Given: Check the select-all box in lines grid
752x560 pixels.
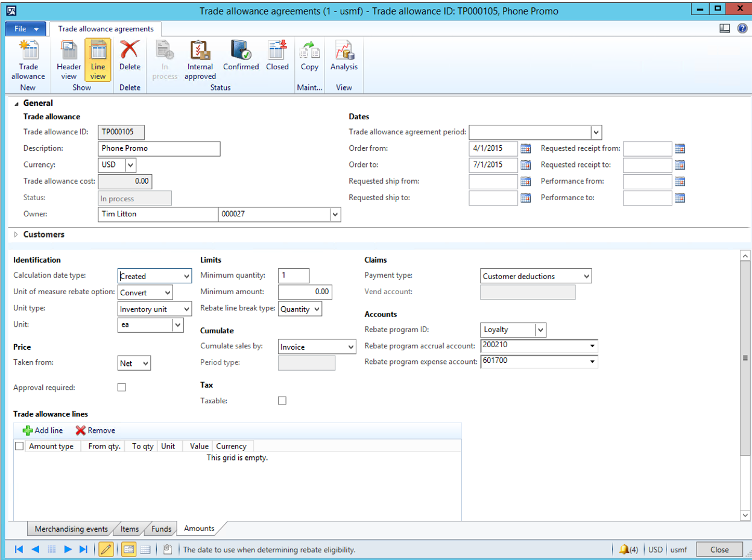Looking at the screenshot, I should (x=19, y=446).
